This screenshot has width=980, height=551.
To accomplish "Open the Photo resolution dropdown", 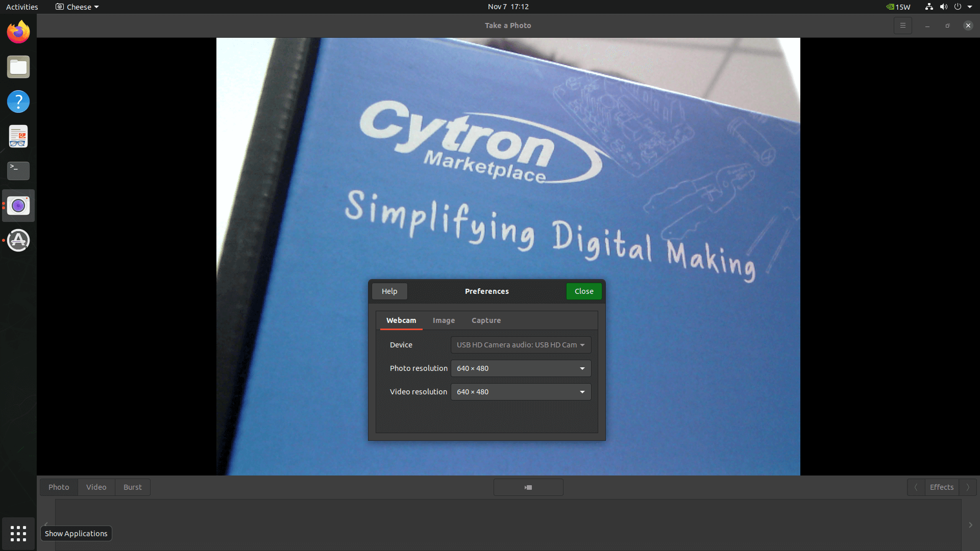I will click(521, 368).
